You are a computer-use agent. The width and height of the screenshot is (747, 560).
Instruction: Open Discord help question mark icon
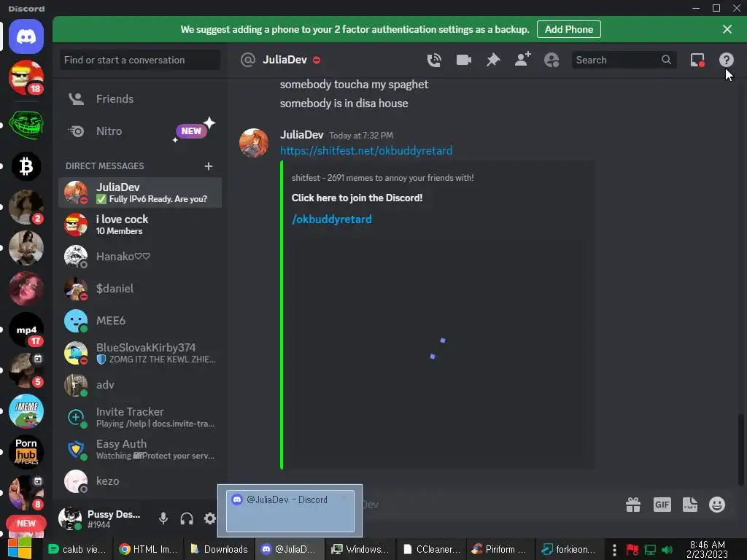(x=726, y=60)
